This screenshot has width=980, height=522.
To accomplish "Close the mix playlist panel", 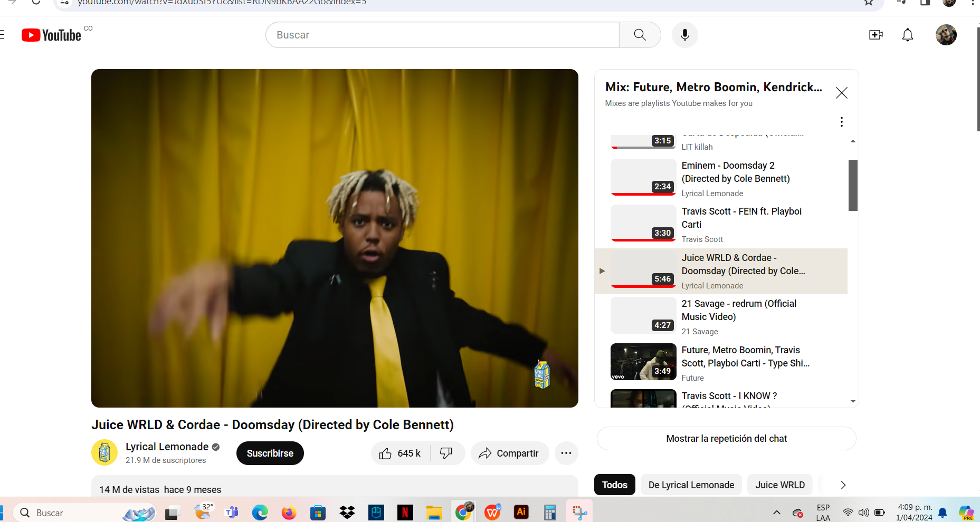I will pyautogui.click(x=841, y=93).
